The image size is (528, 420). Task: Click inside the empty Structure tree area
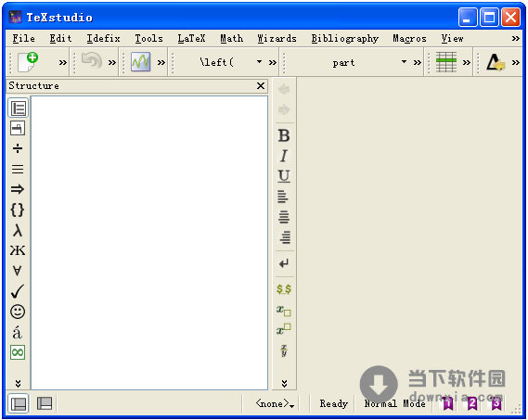click(149, 243)
